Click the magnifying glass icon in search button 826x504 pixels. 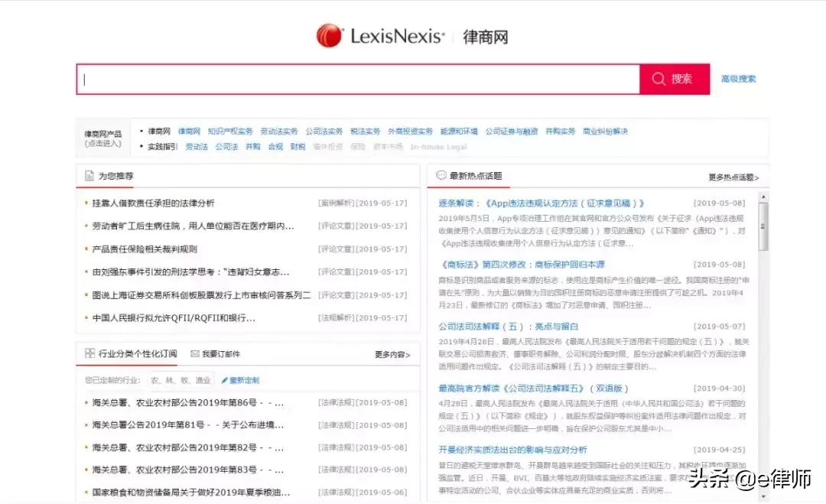659,78
